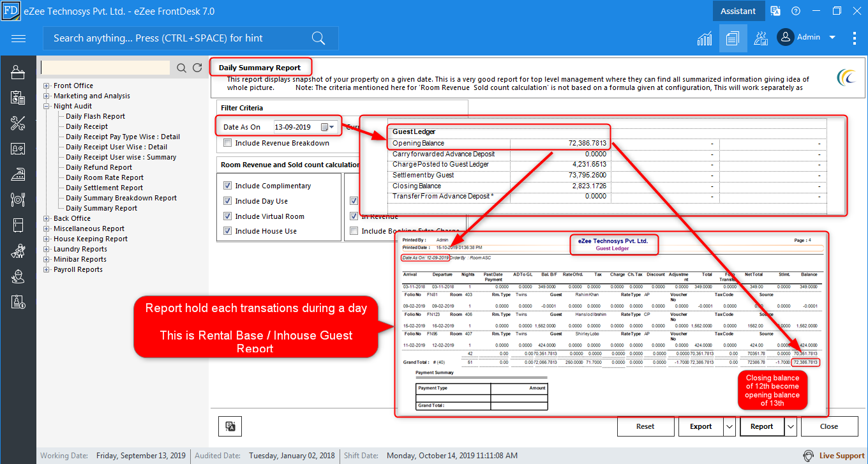Expand the Marketing and Analysis node
This screenshot has height=464, width=868.
click(47, 96)
